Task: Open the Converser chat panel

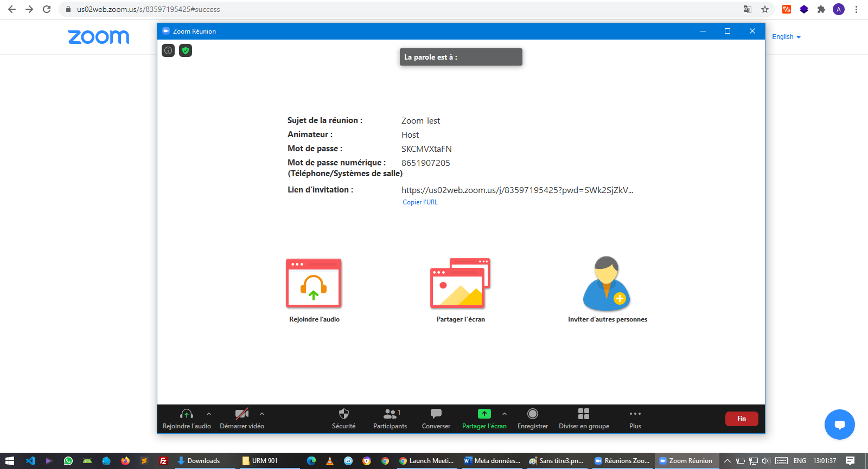Action: pos(436,418)
